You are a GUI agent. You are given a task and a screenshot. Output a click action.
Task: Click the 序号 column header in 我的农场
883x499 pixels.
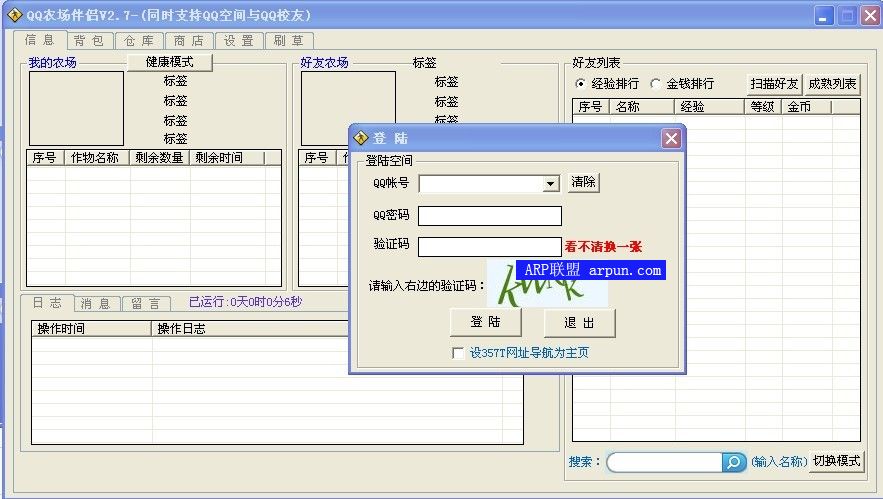[46, 158]
